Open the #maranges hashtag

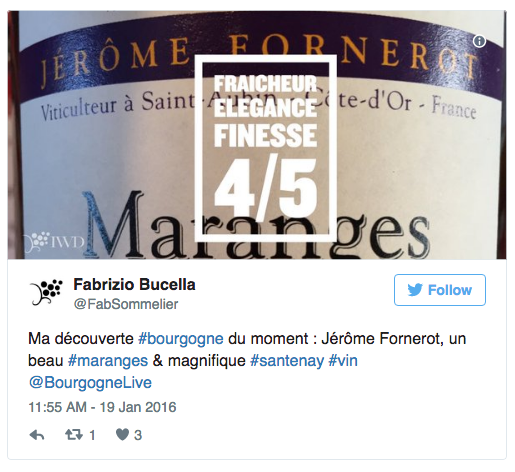click(108, 361)
